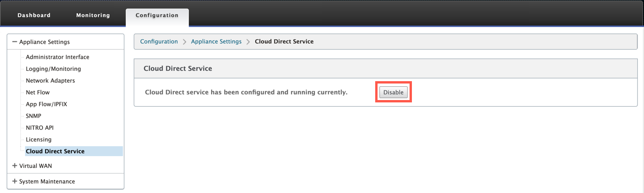The height and width of the screenshot is (193, 644).
Task: Click the Cloud Direct Service breadcrumb text
Action: click(x=284, y=42)
